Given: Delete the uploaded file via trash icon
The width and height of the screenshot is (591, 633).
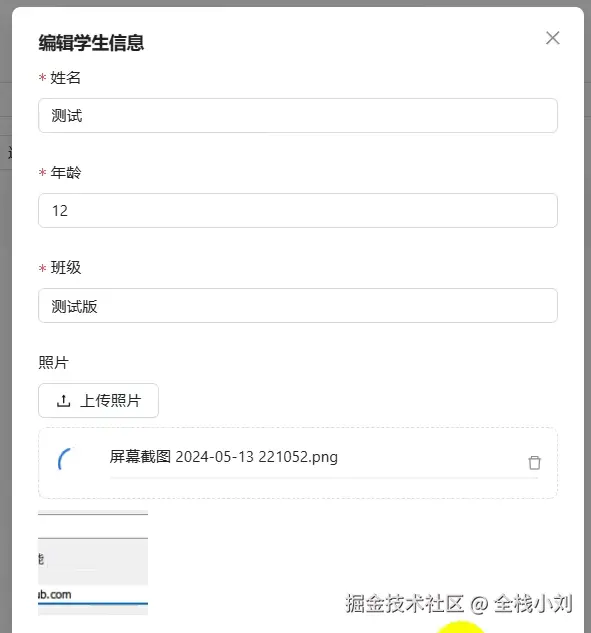Looking at the screenshot, I should (x=534, y=463).
